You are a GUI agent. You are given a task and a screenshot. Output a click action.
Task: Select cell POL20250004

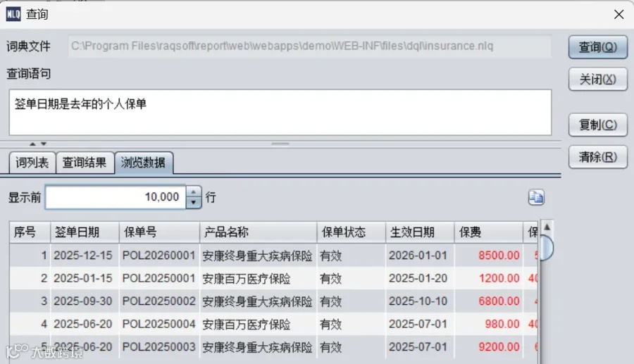coord(159,324)
